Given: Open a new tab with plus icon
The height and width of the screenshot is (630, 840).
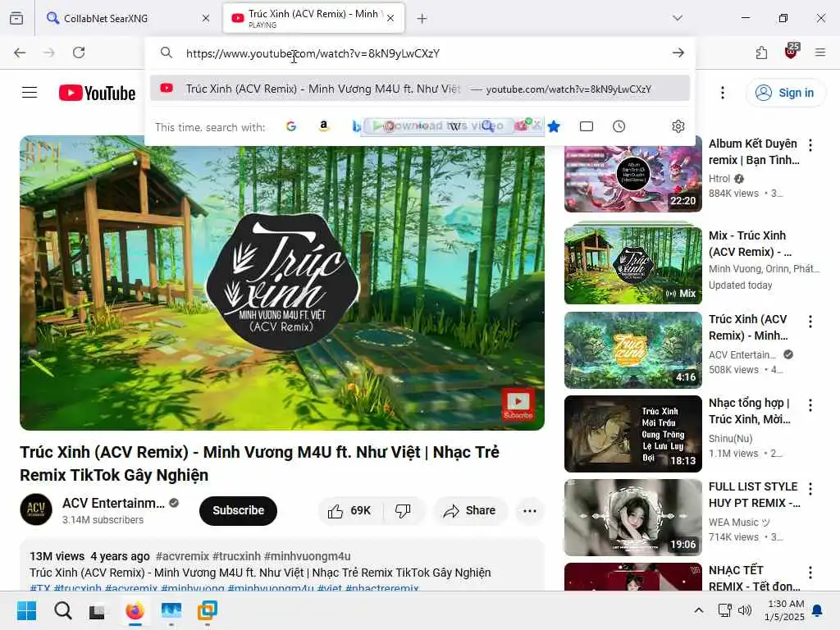Looking at the screenshot, I should [x=422, y=19].
